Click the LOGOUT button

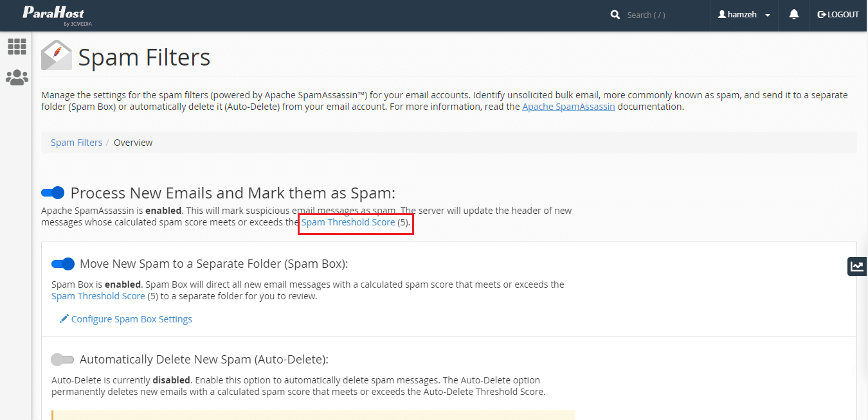tap(838, 15)
